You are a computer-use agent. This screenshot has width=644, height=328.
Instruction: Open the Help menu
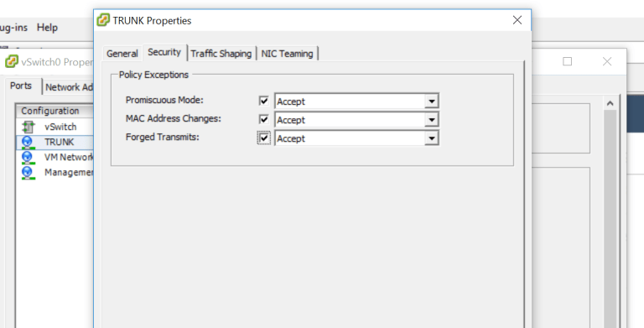pyautogui.click(x=47, y=28)
